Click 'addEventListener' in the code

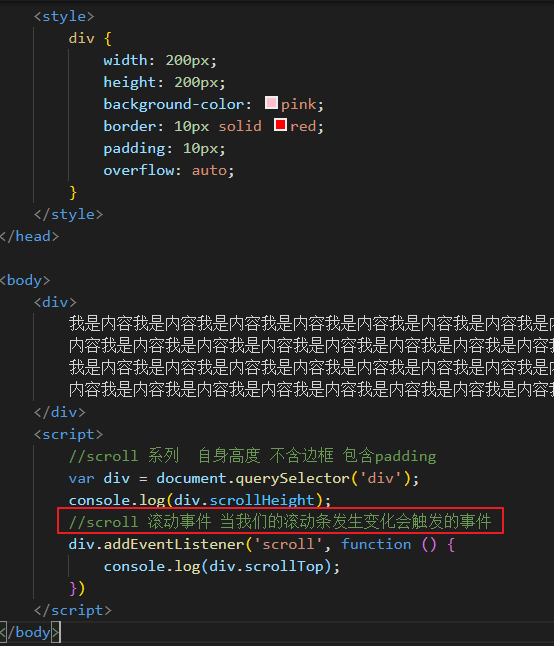[x=173, y=544]
